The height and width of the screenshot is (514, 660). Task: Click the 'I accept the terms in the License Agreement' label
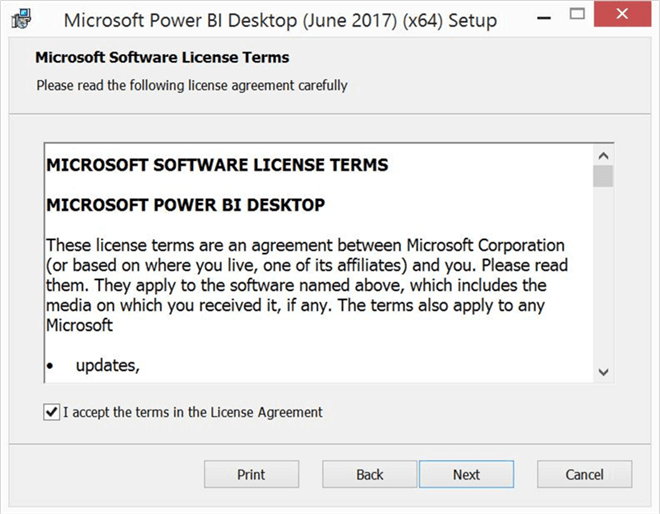click(x=193, y=412)
